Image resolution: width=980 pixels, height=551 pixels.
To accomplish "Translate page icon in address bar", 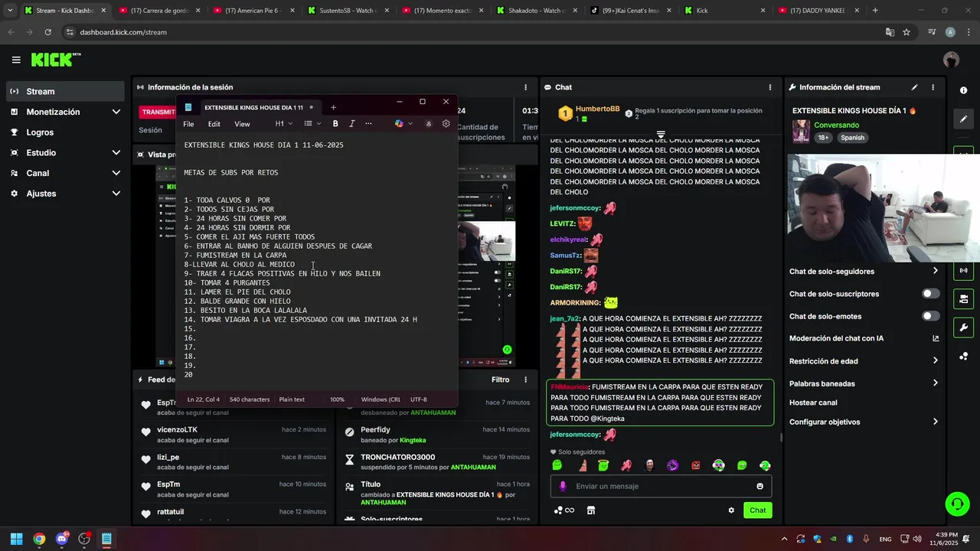I will point(890,32).
